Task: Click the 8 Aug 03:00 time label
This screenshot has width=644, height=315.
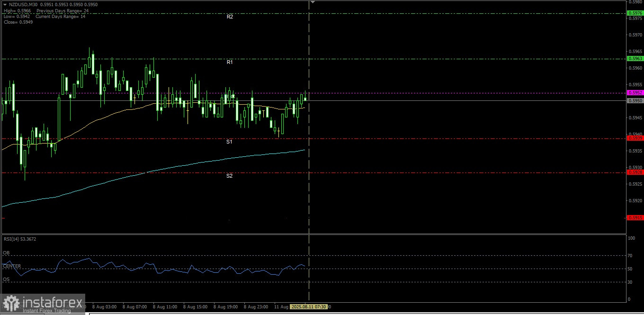Action: point(104,307)
